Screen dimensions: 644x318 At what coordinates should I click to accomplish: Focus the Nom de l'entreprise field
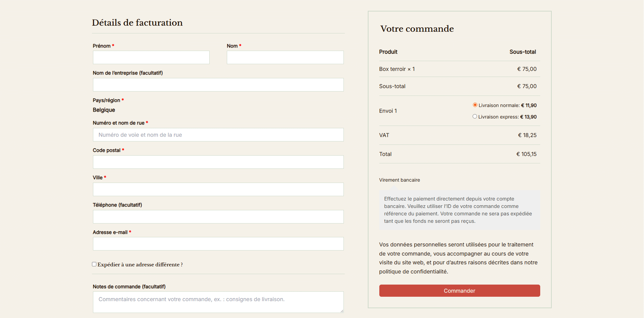[218, 85]
